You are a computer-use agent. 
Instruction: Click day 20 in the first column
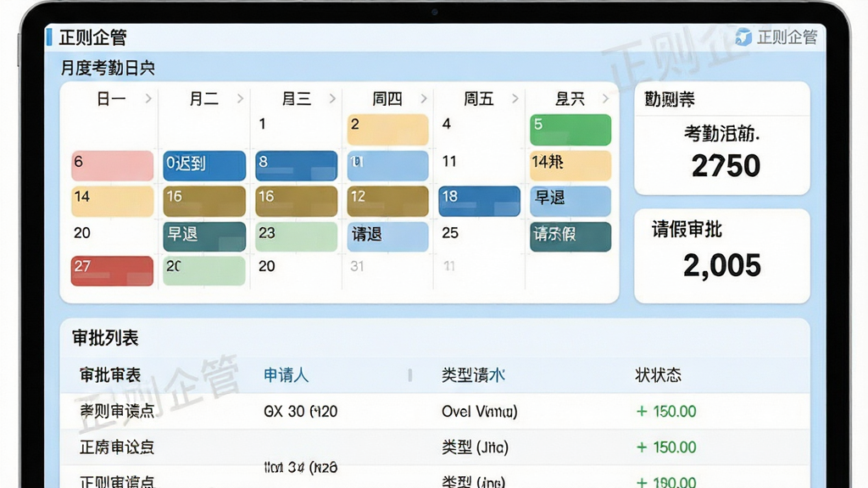(x=82, y=233)
